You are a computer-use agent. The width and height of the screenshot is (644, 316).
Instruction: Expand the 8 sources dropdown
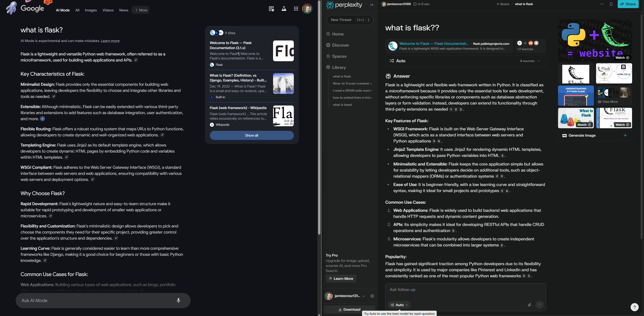[x=530, y=61]
